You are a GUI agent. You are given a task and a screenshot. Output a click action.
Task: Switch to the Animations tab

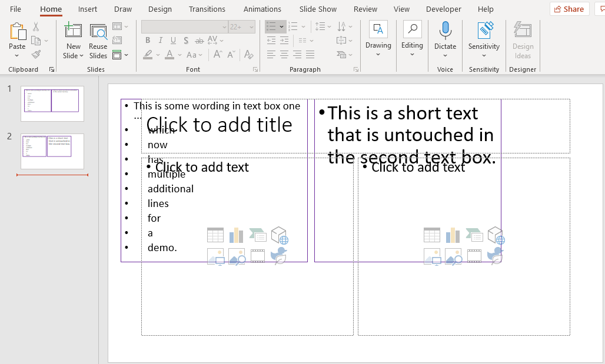pos(262,9)
